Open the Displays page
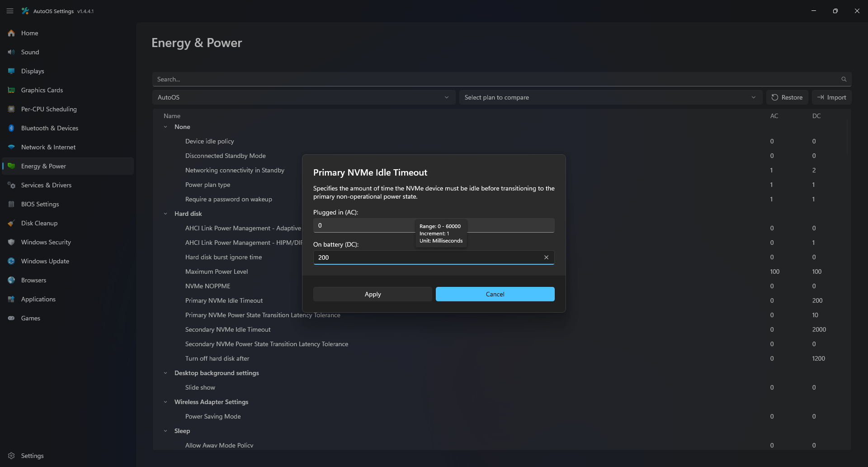 (68, 71)
